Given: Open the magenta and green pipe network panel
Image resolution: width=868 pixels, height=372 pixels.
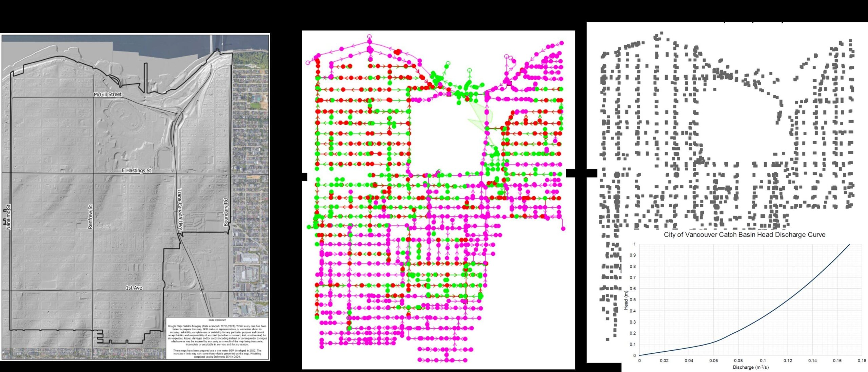Looking at the screenshot, I should point(438,200).
